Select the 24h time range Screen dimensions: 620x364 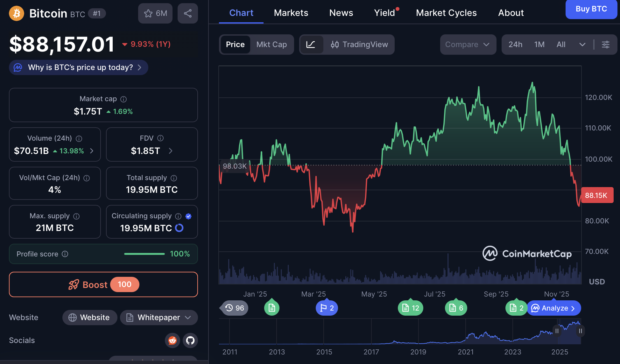515,45
